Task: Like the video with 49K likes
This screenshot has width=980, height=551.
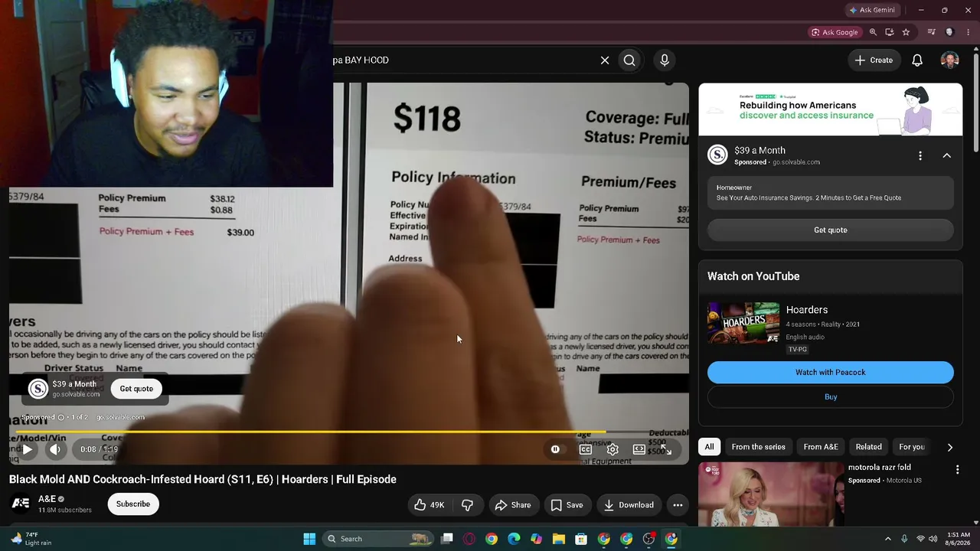Action: coord(428,505)
